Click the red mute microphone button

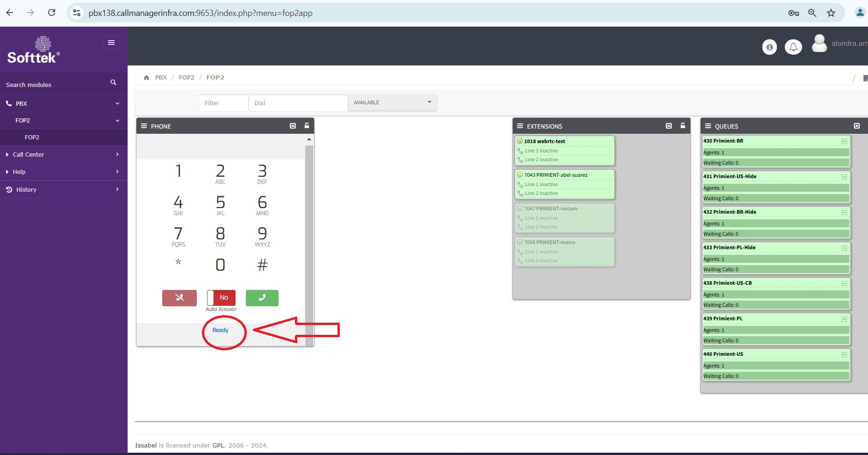coord(179,298)
